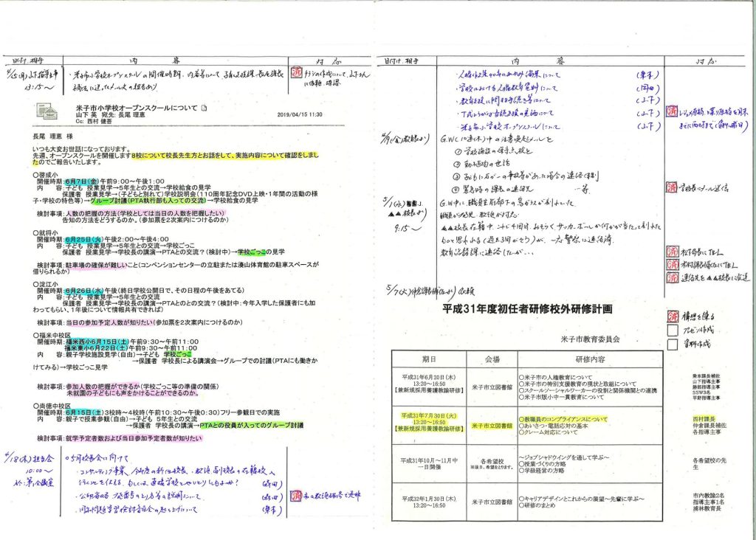Click the yellow-highlighted venue 米子市立図書館
This screenshot has height=540, width=756.
492,426
